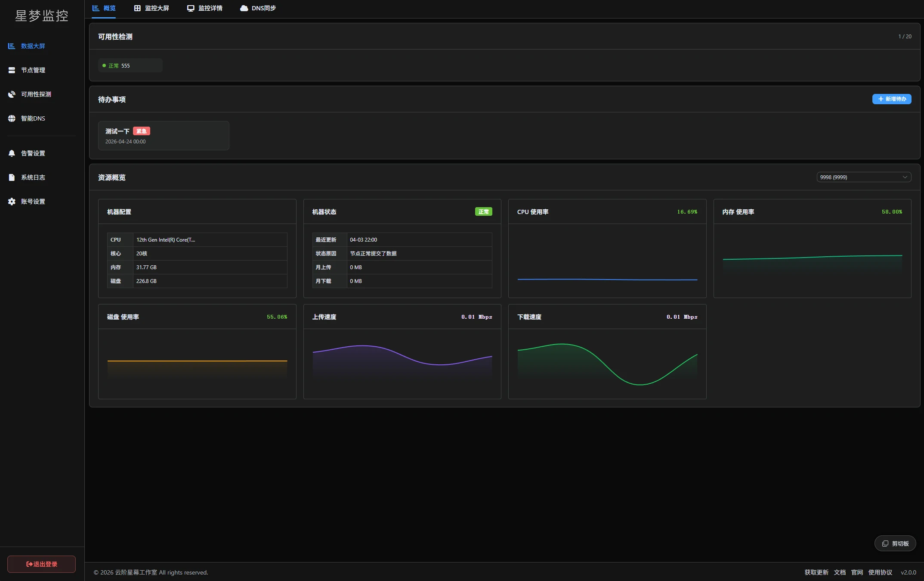Select the 测试一下 todo card
Screen dimensions: 924x581
[164, 136]
